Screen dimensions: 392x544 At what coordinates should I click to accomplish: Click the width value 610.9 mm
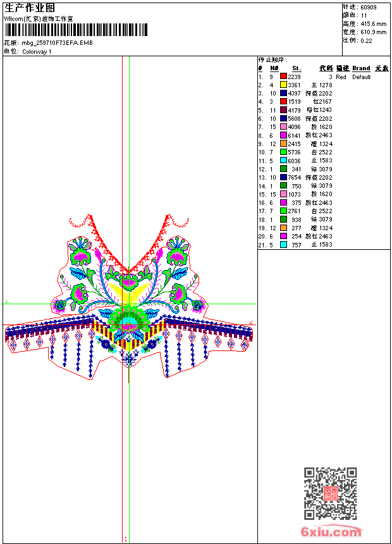tap(374, 32)
